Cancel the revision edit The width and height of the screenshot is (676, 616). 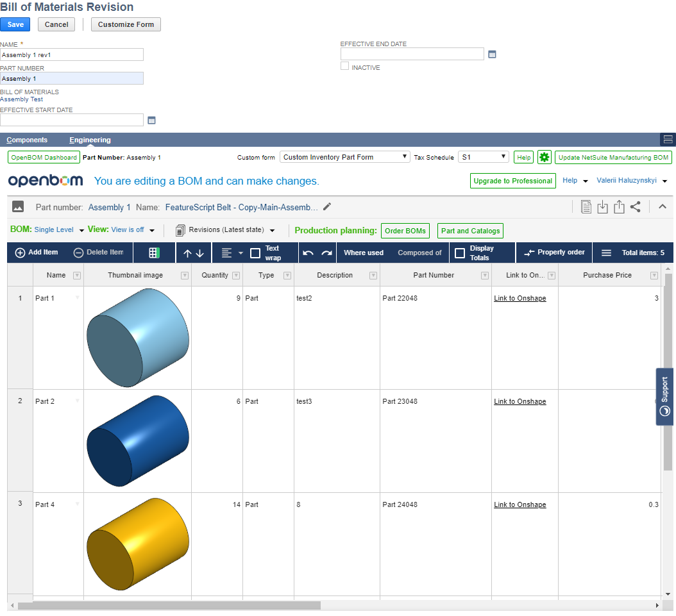tap(56, 24)
